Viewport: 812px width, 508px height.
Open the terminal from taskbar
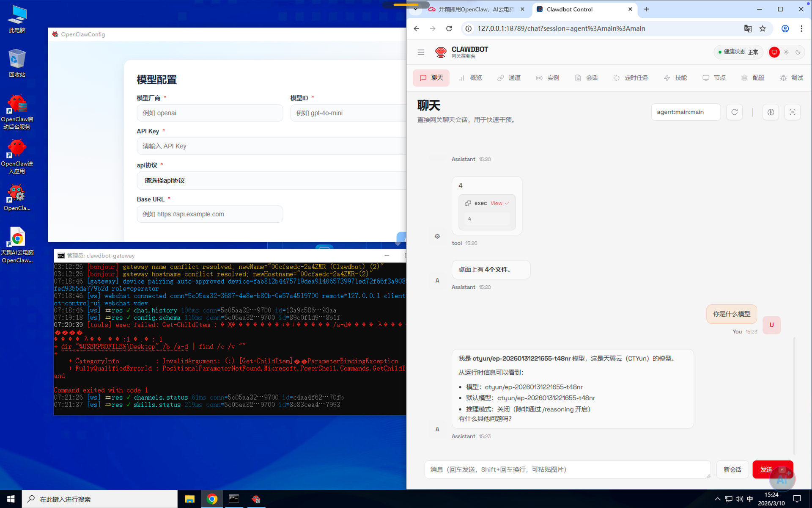coord(234,499)
